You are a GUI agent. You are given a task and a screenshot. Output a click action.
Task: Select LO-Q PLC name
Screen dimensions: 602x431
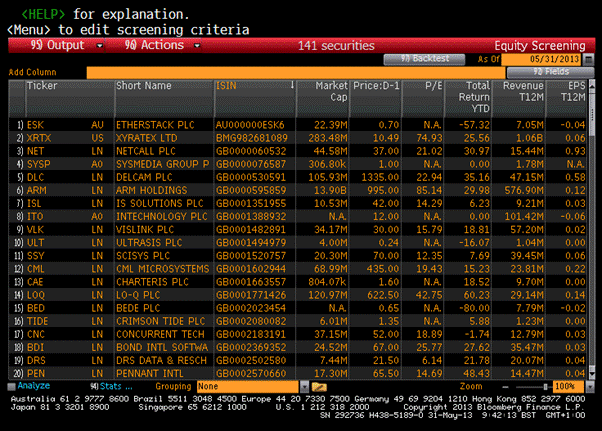pyautogui.click(x=138, y=295)
